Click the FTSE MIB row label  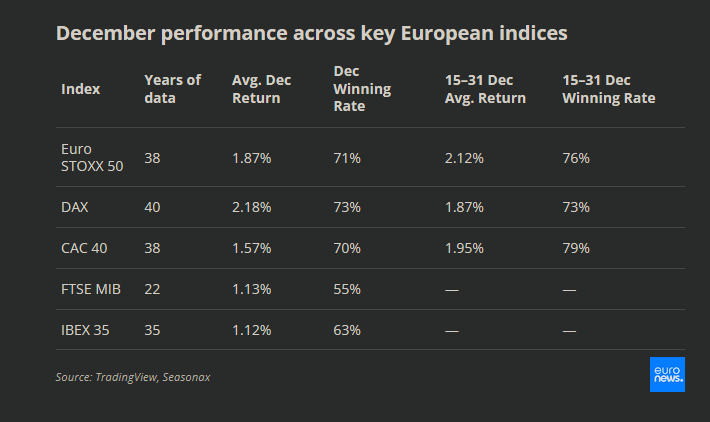[91, 289]
